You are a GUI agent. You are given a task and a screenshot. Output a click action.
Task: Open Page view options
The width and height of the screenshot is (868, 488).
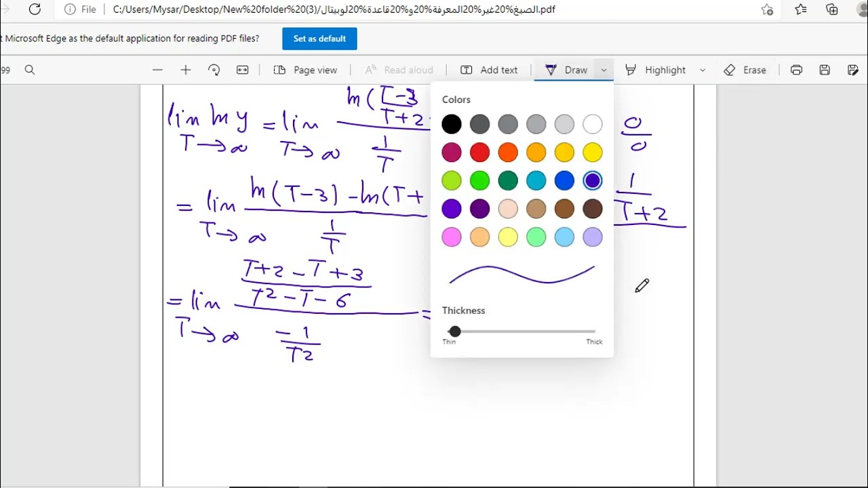click(x=305, y=70)
